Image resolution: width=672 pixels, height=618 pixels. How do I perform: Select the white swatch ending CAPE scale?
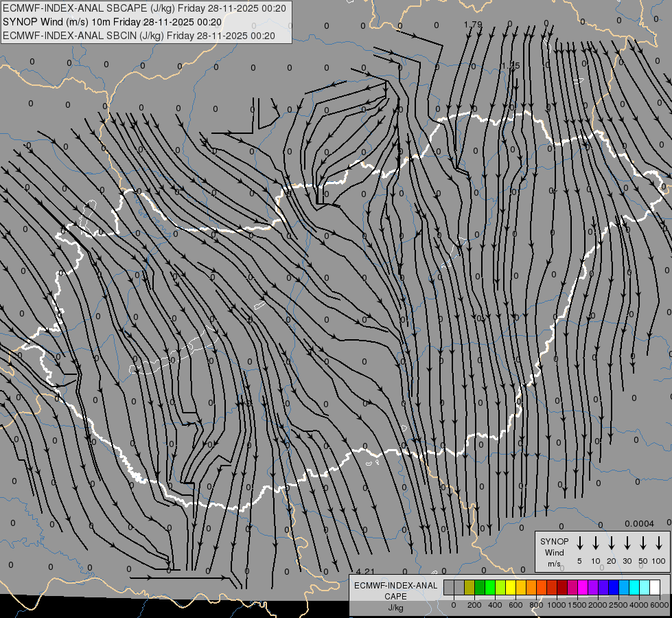(x=655, y=587)
